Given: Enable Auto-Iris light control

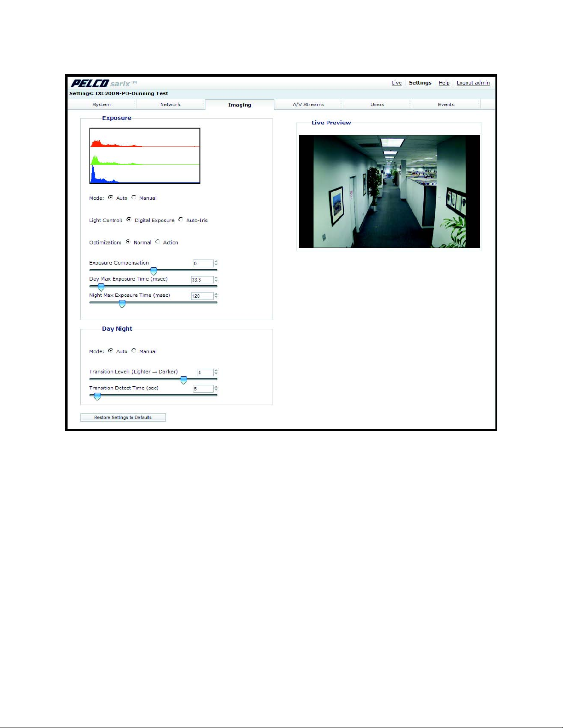Looking at the screenshot, I should point(181,220).
